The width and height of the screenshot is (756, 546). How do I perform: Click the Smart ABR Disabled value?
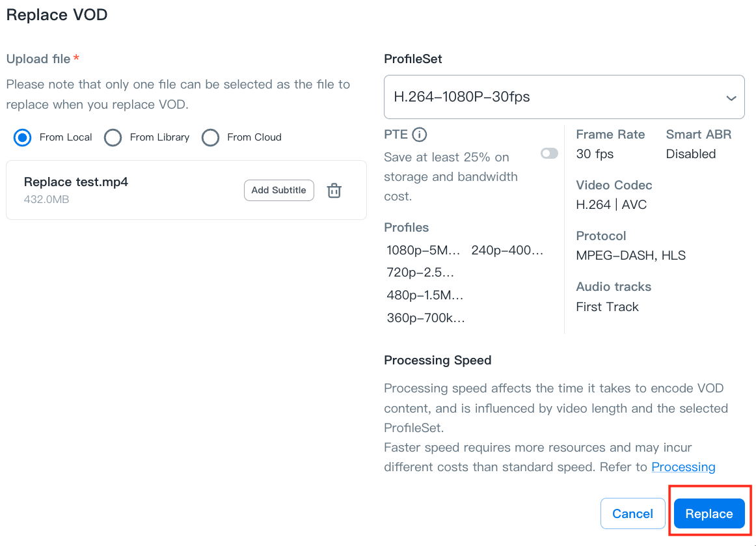pyautogui.click(x=690, y=154)
